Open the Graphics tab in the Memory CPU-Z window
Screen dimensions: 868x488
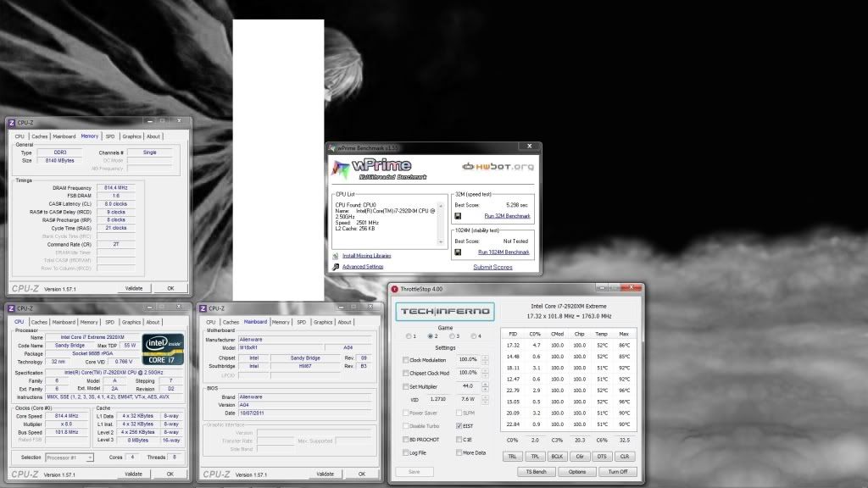131,136
